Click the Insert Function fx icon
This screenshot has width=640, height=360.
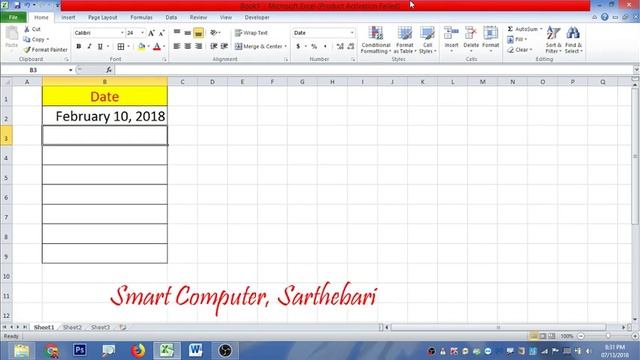[109, 70]
